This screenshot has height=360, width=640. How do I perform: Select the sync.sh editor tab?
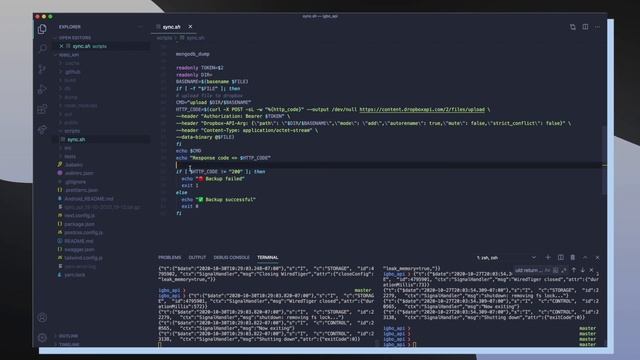pyautogui.click(x=171, y=27)
